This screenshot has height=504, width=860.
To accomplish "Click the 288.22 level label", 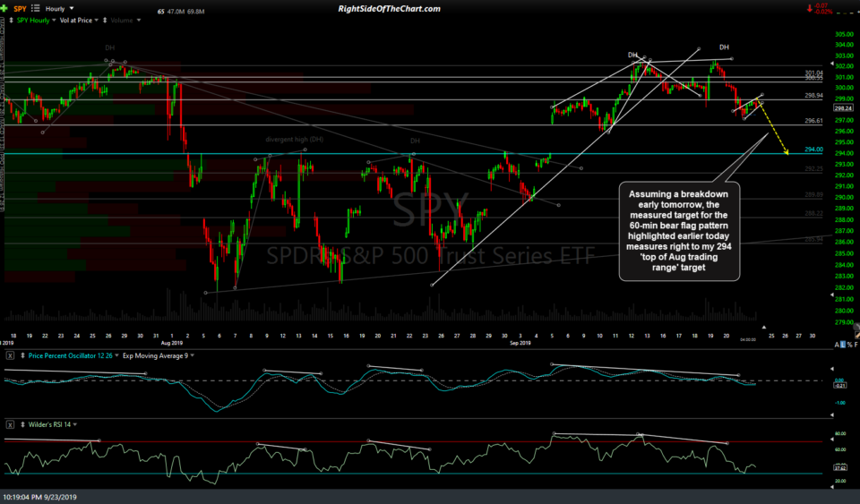I will click(813, 213).
